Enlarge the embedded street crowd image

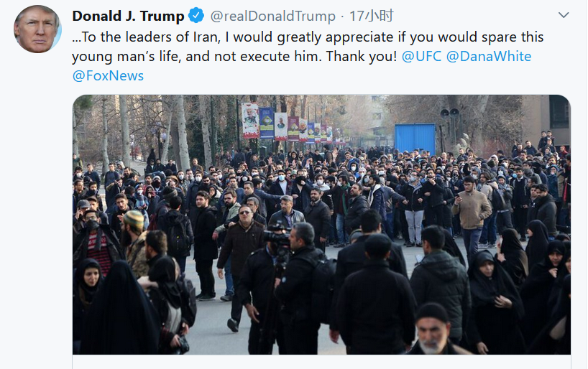point(322,225)
